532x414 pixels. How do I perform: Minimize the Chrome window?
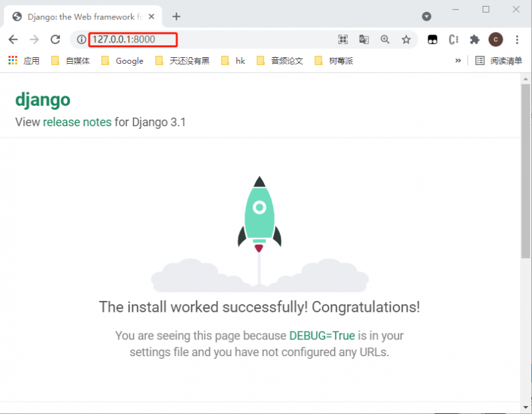coord(456,9)
